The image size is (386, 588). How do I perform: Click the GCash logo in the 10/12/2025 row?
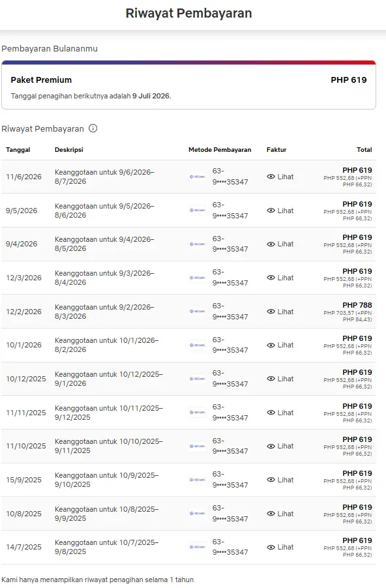point(198,379)
